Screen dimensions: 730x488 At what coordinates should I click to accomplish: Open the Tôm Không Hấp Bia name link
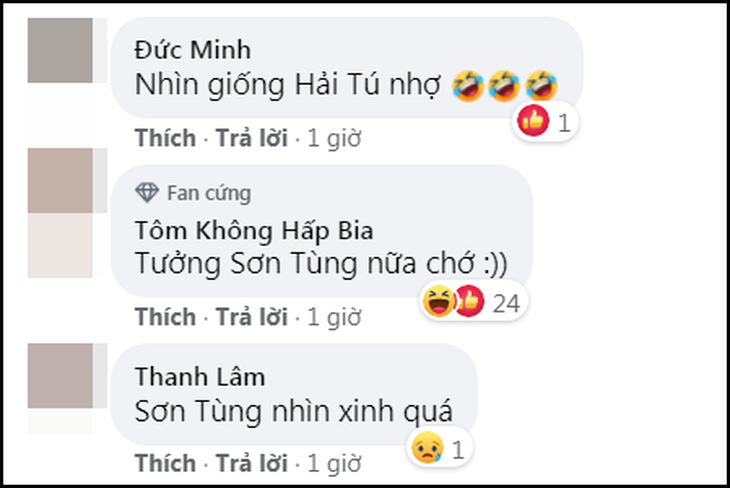[x=254, y=231]
